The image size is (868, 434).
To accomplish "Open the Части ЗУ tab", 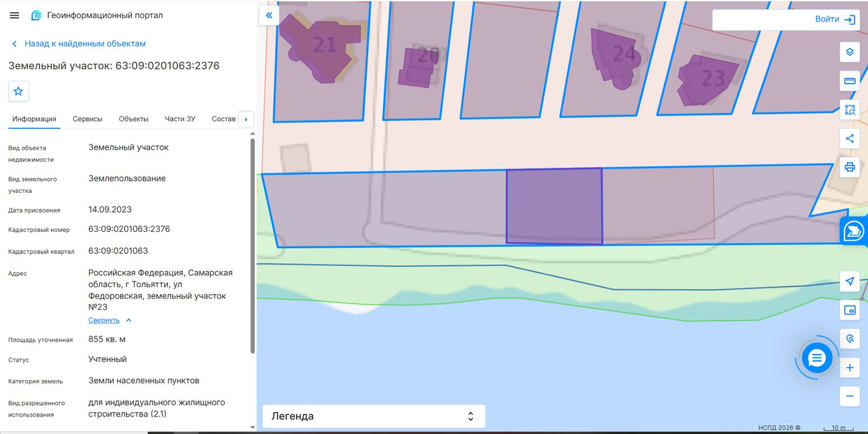I will (x=180, y=119).
